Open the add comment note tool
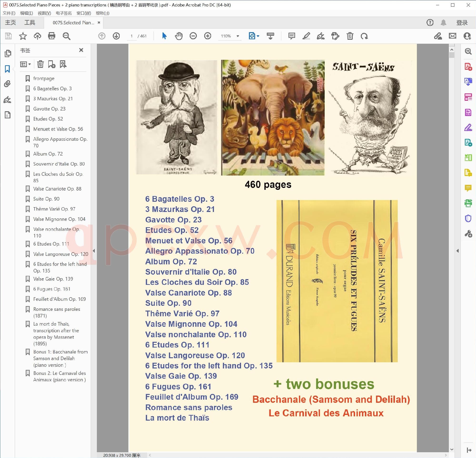Image resolution: width=476 pixels, height=458 pixels. (291, 36)
